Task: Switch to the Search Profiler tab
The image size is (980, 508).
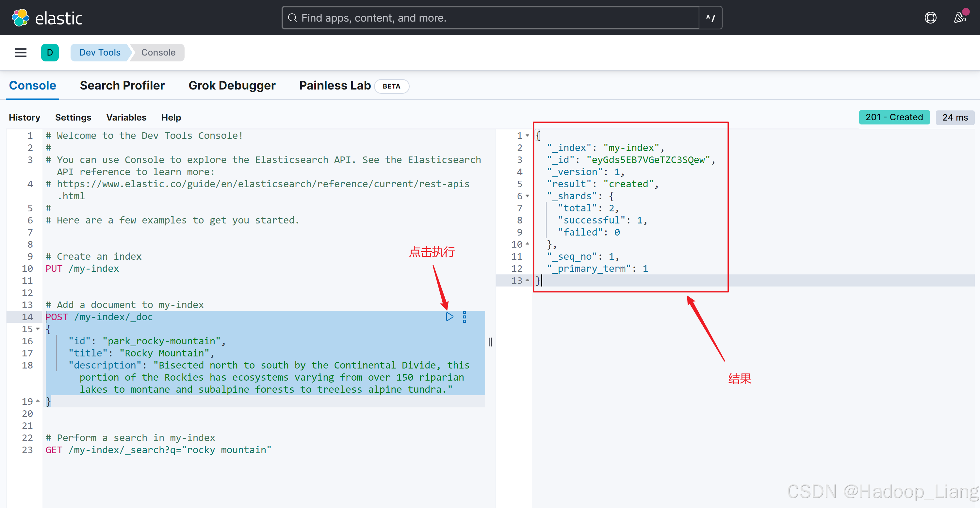Action: click(122, 86)
